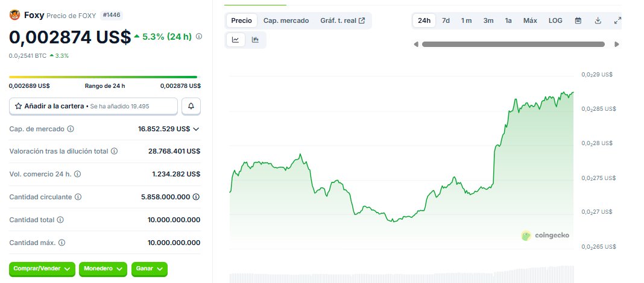Expand the market cap value chevron

click(x=196, y=129)
